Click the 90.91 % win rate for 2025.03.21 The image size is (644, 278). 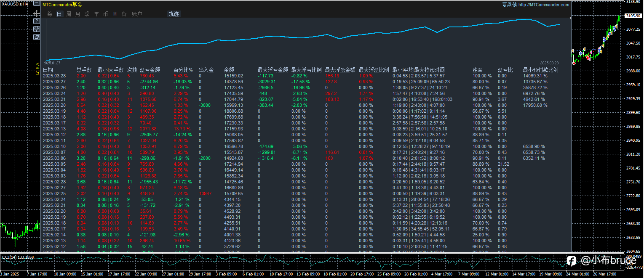point(481,99)
